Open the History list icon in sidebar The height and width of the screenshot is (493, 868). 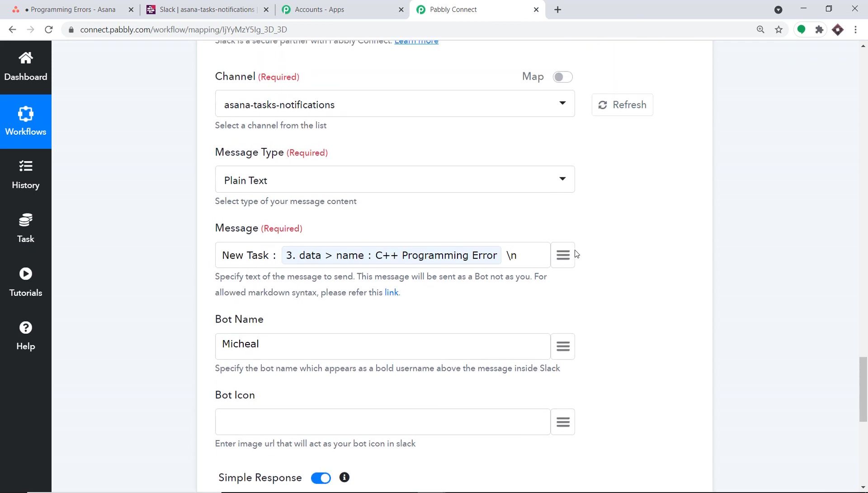[26, 166]
